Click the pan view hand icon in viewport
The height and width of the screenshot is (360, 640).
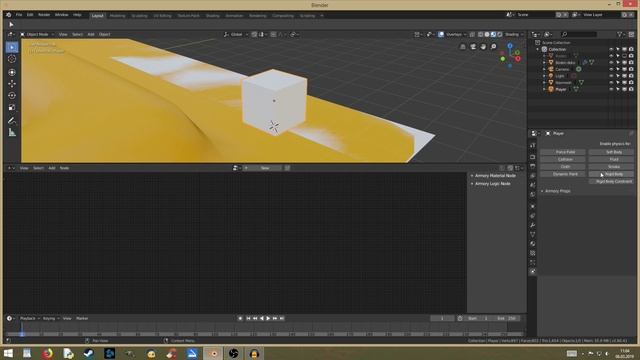(483, 47)
